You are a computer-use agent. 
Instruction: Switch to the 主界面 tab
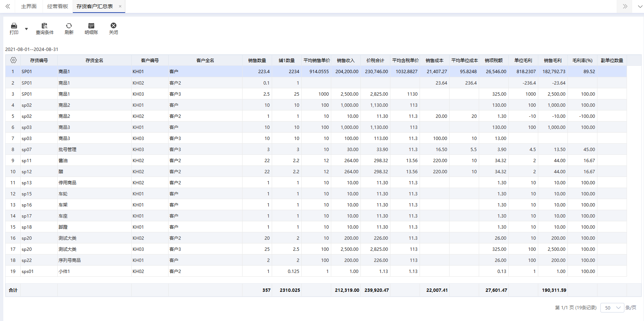(x=29, y=6)
